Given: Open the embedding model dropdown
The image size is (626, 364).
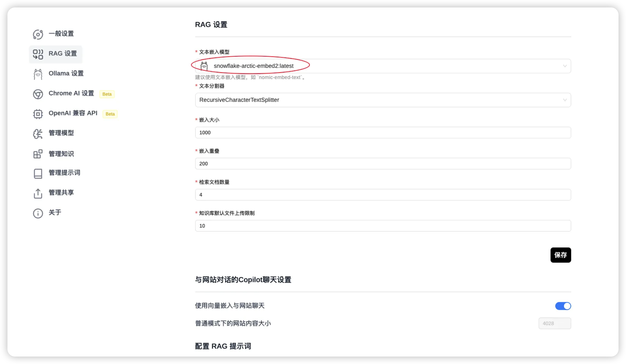Looking at the screenshot, I should [383, 66].
